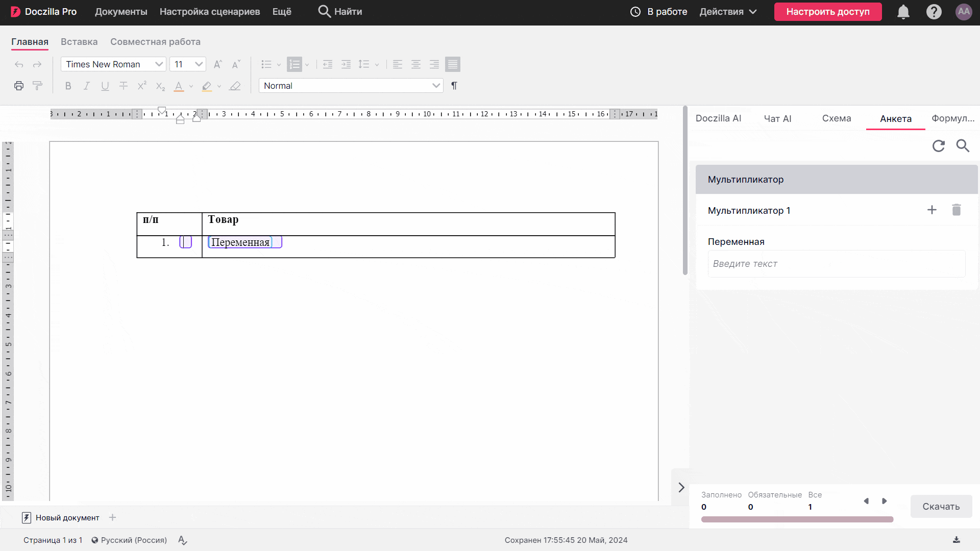Open Ещё menu
Screen dimensions: 980x551
(x=282, y=12)
